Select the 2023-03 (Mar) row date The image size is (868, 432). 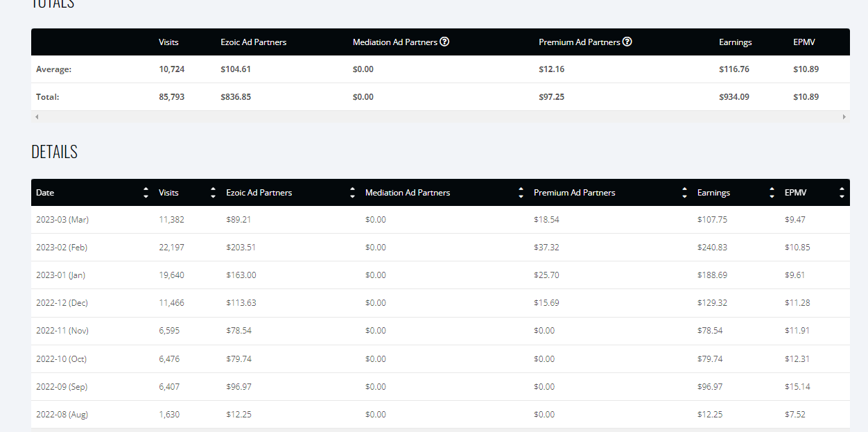click(x=62, y=219)
